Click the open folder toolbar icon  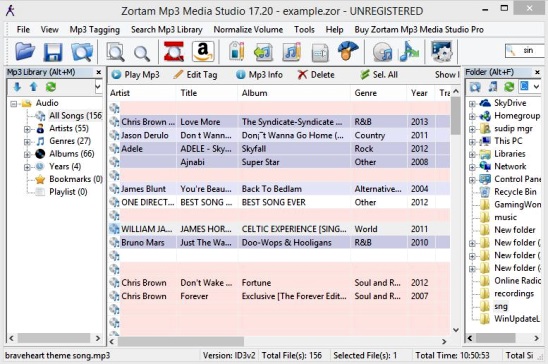click(25, 52)
